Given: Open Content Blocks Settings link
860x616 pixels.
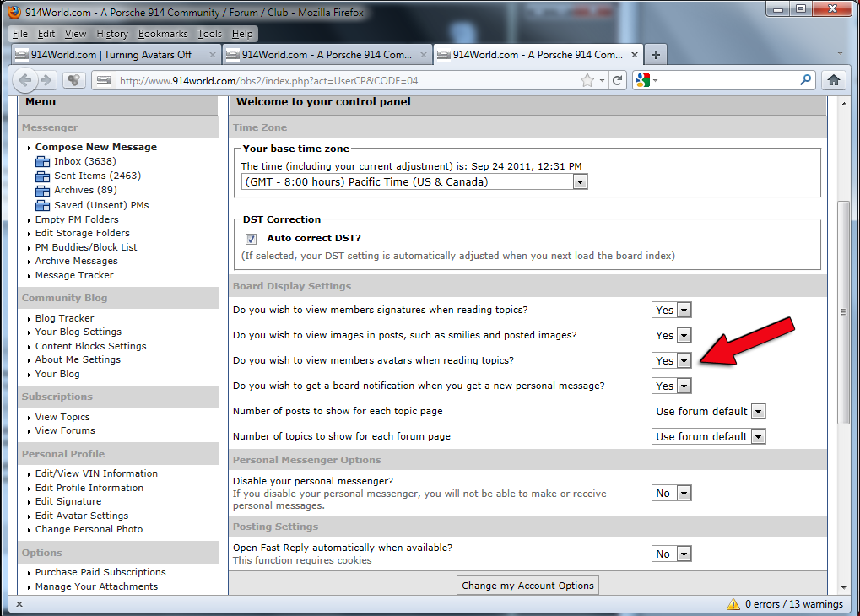Looking at the screenshot, I should [x=90, y=346].
